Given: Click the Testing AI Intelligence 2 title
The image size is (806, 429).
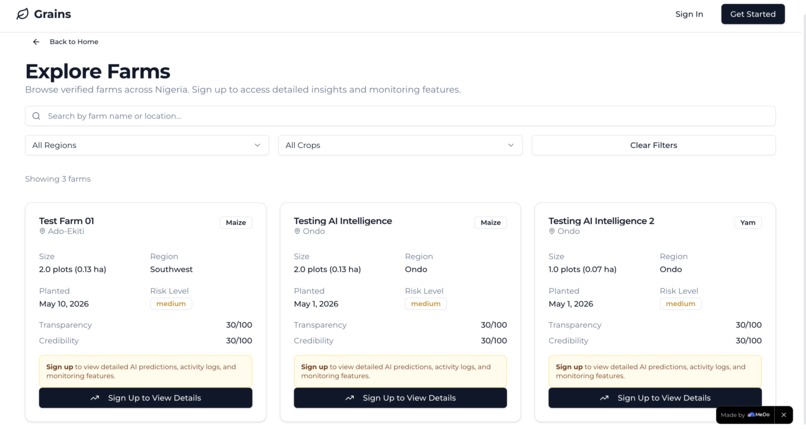Looking at the screenshot, I should [x=601, y=221].
